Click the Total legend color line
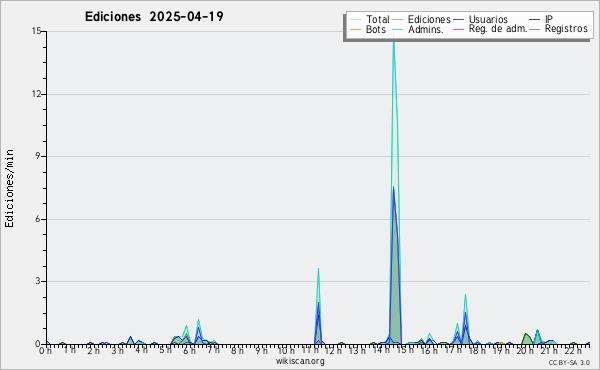The height and width of the screenshot is (370, 600). click(355, 20)
